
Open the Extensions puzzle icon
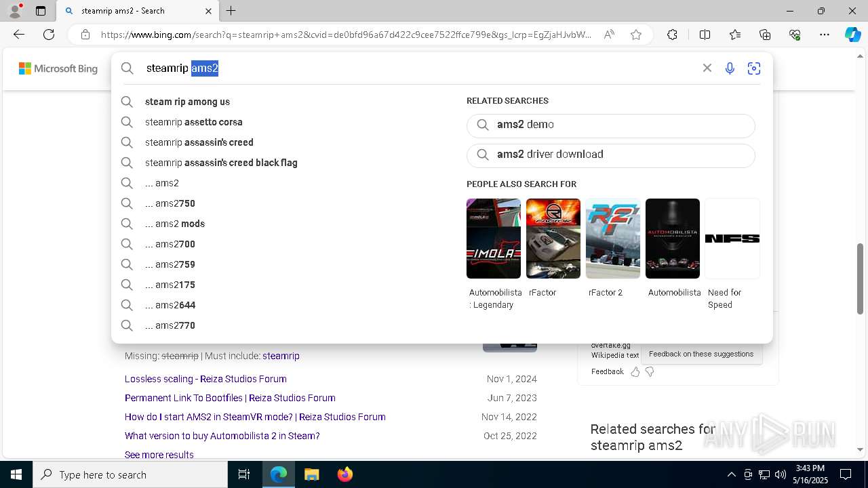coord(672,35)
